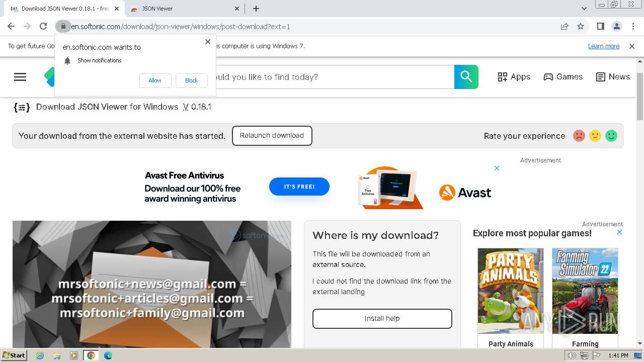The image size is (644, 362).
Task: Rate experience with the red sad face
Action: 579,136
